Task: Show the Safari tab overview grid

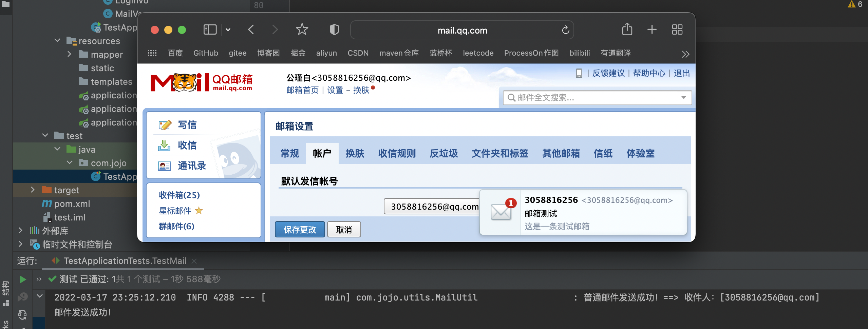Action: 677,30
